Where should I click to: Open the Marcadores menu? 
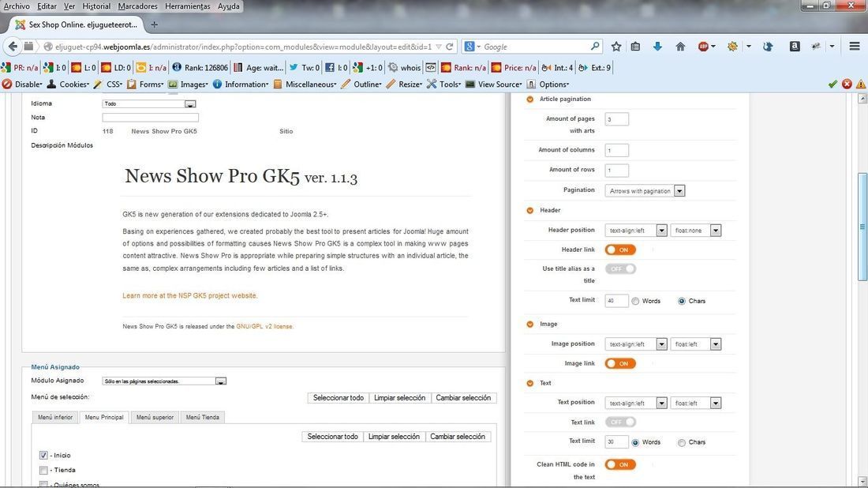coord(138,6)
